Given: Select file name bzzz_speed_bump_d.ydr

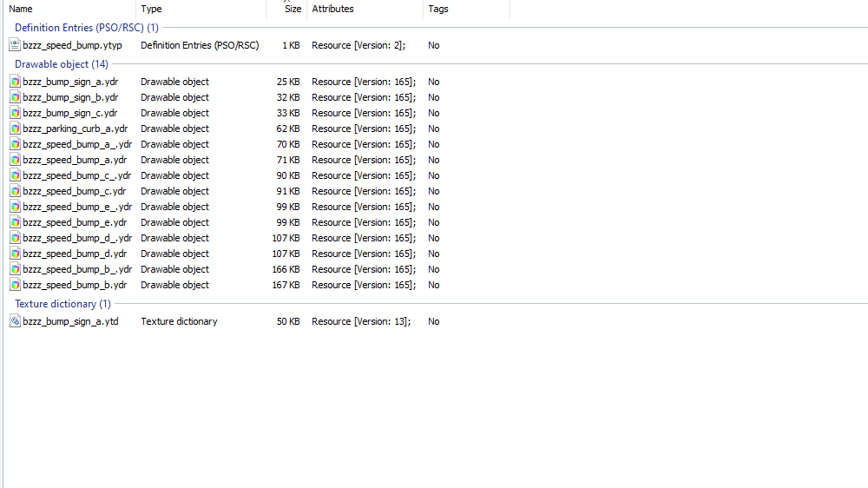Looking at the screenshot, I should click(75, 254).
